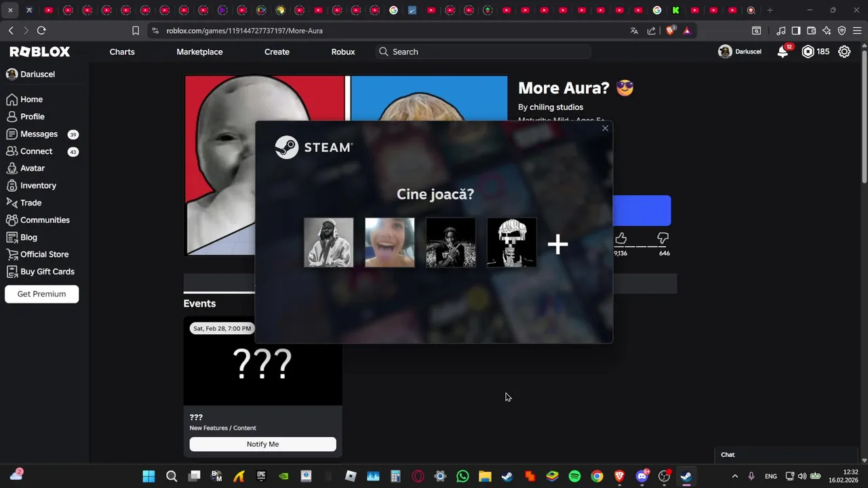
Task: Open Robux balance showing 185
Action: click(x=816, y=52)
